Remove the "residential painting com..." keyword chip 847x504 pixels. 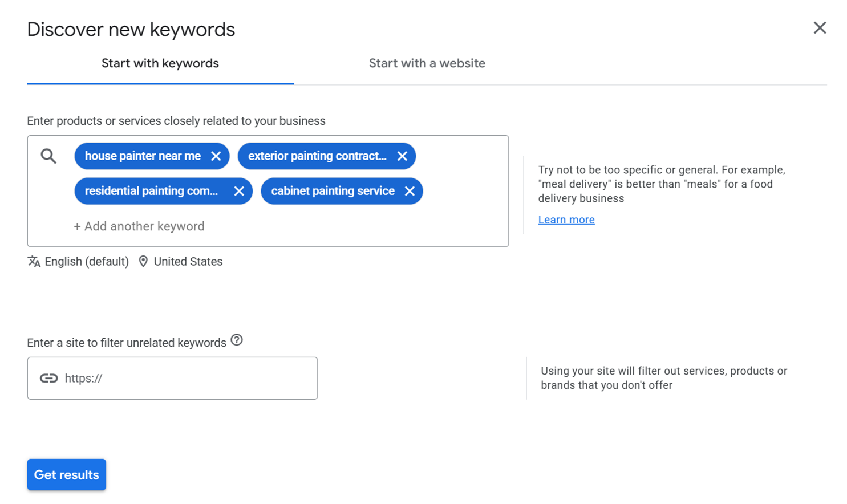coord(239,191)
